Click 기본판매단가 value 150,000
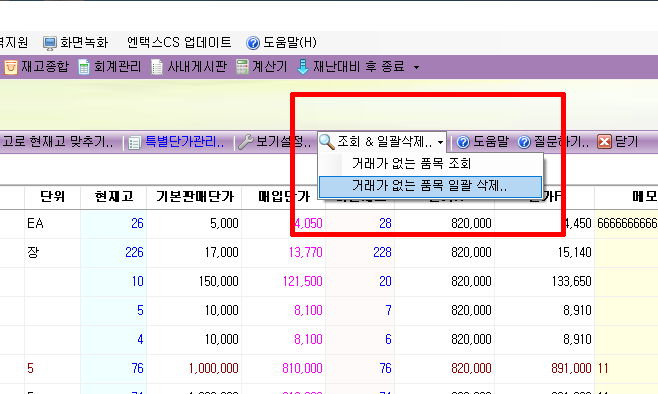Screen dimensions: 658x394 pos(219,281)
